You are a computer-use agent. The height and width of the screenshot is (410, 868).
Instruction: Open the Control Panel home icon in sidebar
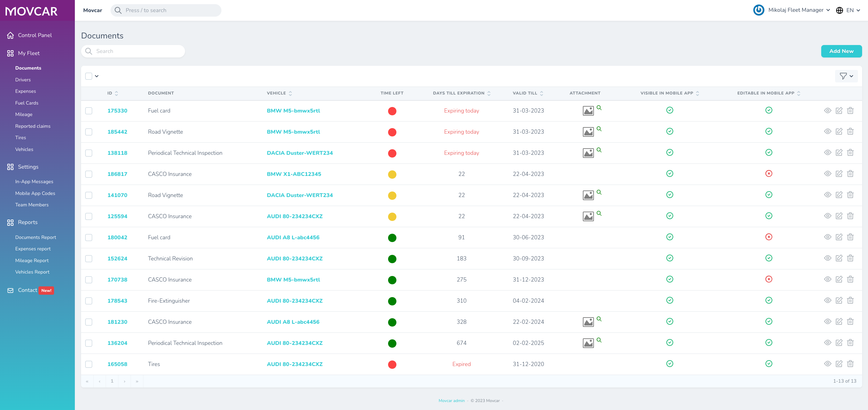click(x=10, y=35)
